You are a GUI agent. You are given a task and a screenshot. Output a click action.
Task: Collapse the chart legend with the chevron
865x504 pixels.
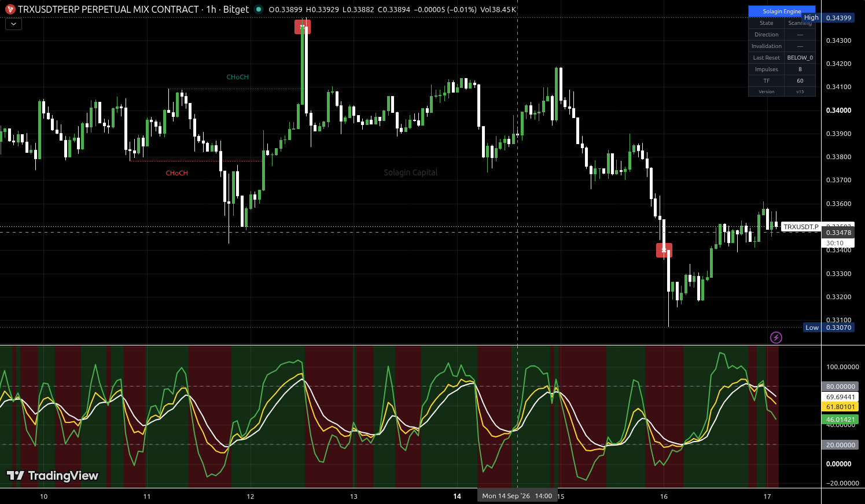[x=13, y=24]
